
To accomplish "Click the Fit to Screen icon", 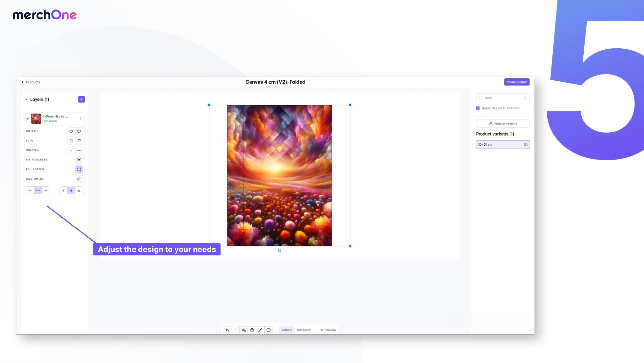I will point(79,160).
